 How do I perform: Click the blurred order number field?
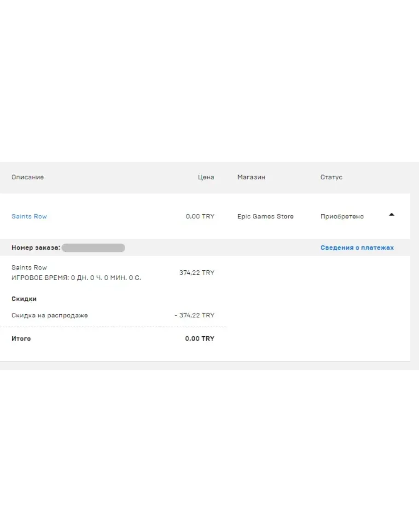click(93, 248)
